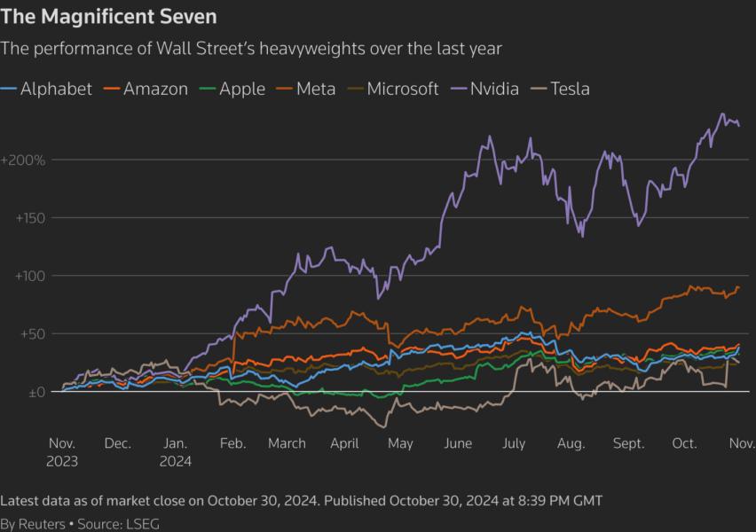
Task: Select the Sept. x-axis month label
Action: [x=628, y=443]
